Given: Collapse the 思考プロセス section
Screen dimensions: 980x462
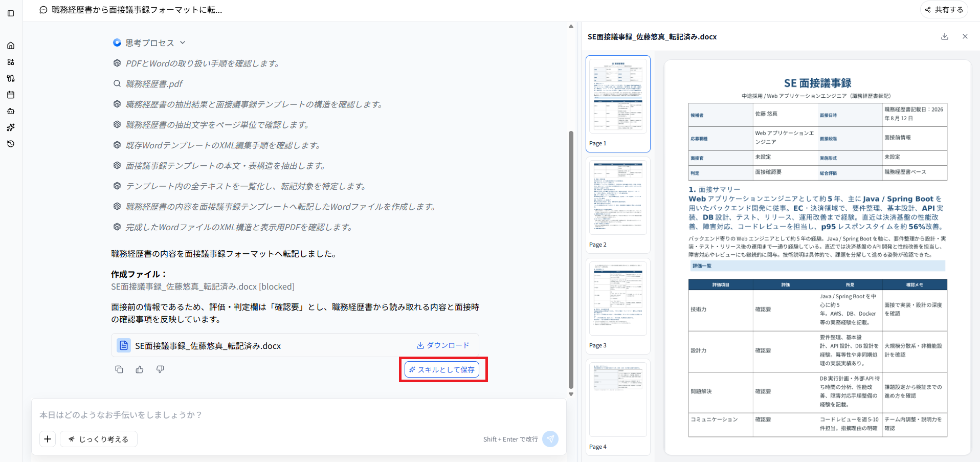Looking at the screenshot, I should (149, 43).
